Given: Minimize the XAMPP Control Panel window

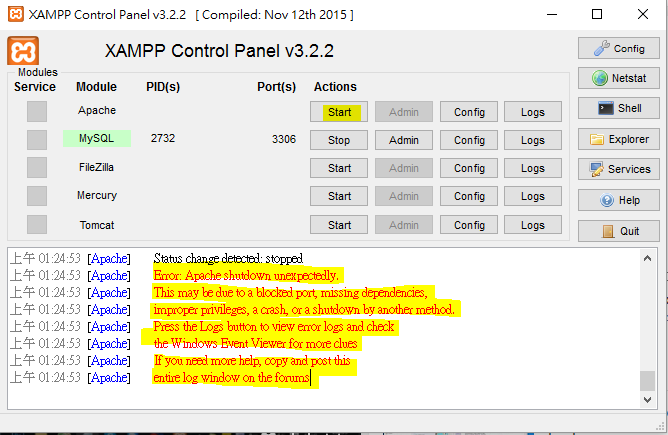Looking at the screenshot, I should point(552,14).
